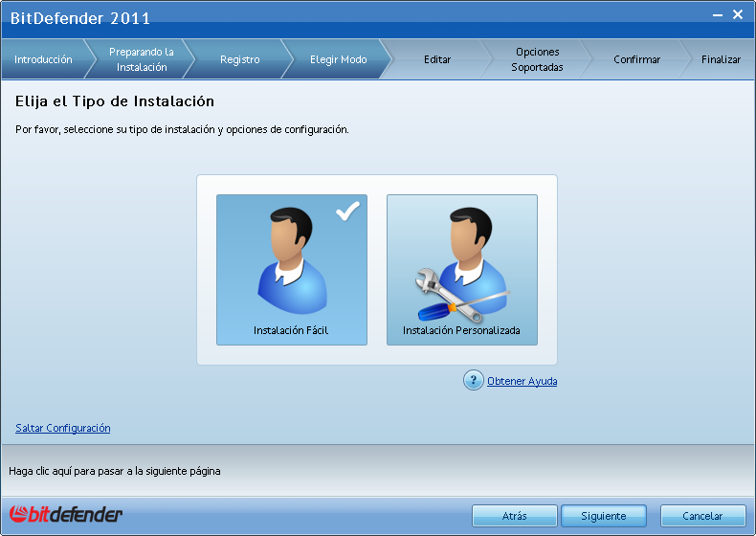Screen dimensions: 756x536
Task: Open the Preparando la Instalación step
Action: (x=142, y=59)
